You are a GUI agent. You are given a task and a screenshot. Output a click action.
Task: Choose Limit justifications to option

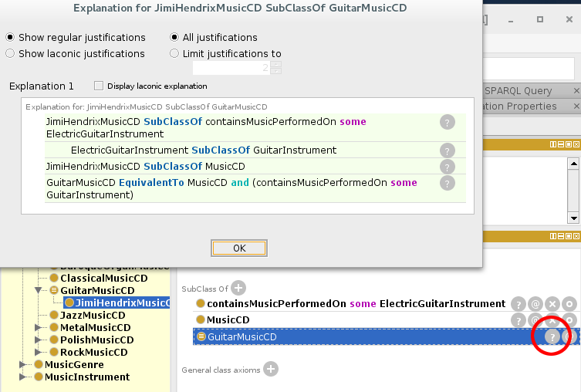[174, 54]
